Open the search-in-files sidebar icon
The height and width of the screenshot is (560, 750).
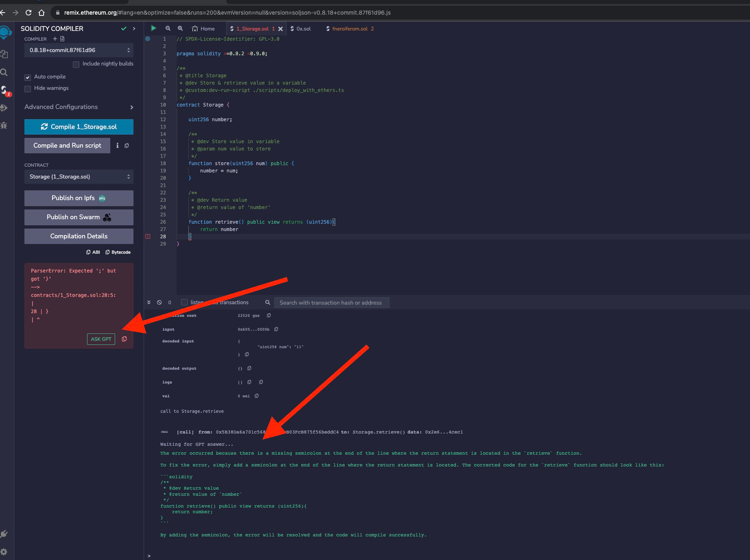click(x=4, y=72)
